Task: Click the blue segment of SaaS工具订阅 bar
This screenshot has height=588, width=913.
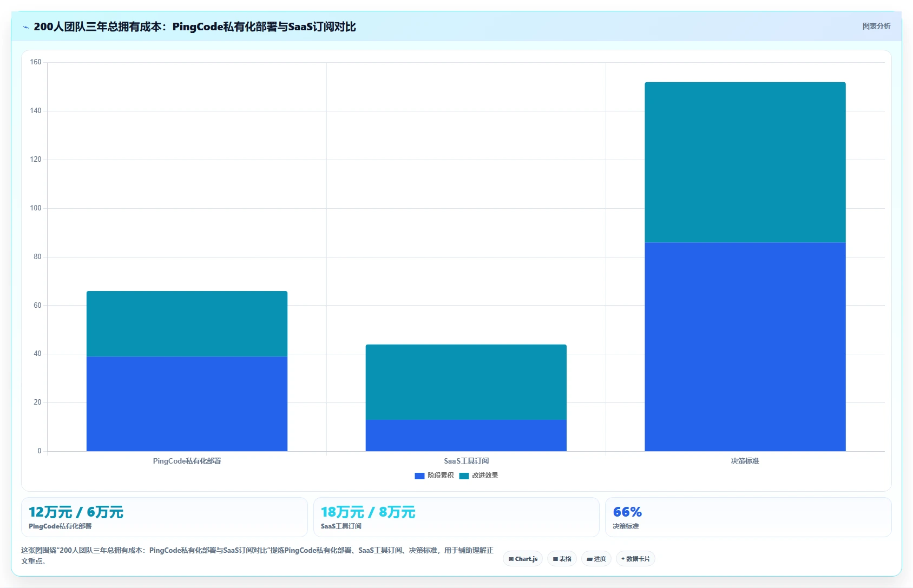Action: coord(466,435)
